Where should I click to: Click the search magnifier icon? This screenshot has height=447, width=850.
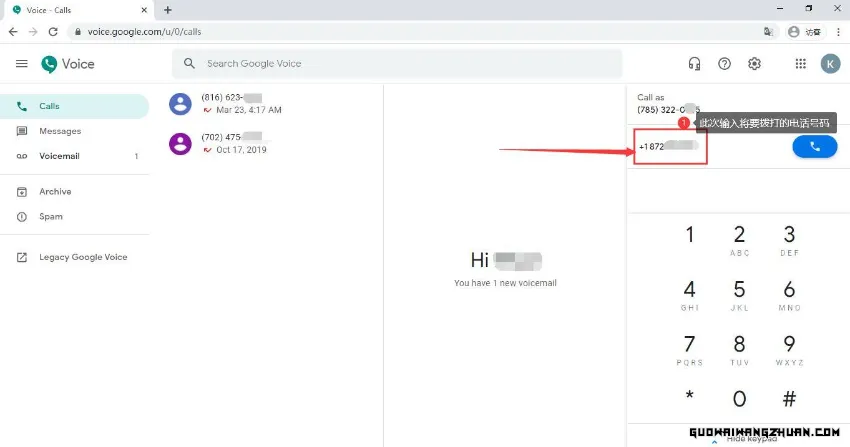click(x=189, y=63)
